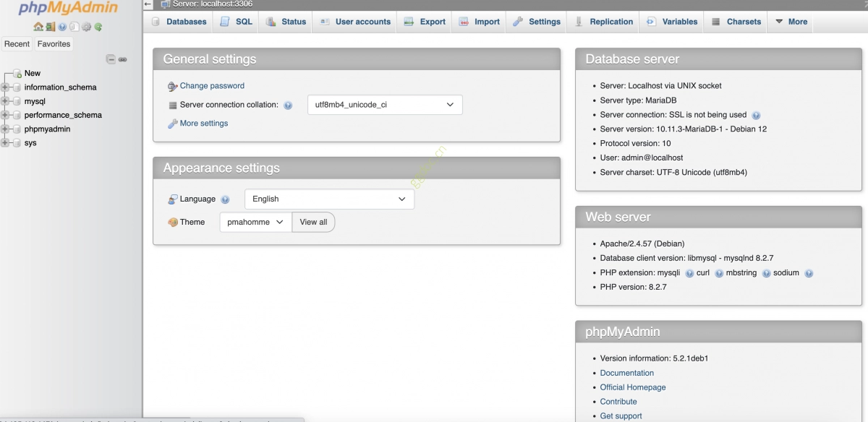Open MariaDB documentation page icon in sidebar
The image size is (868, 422).
click(74, 27)
